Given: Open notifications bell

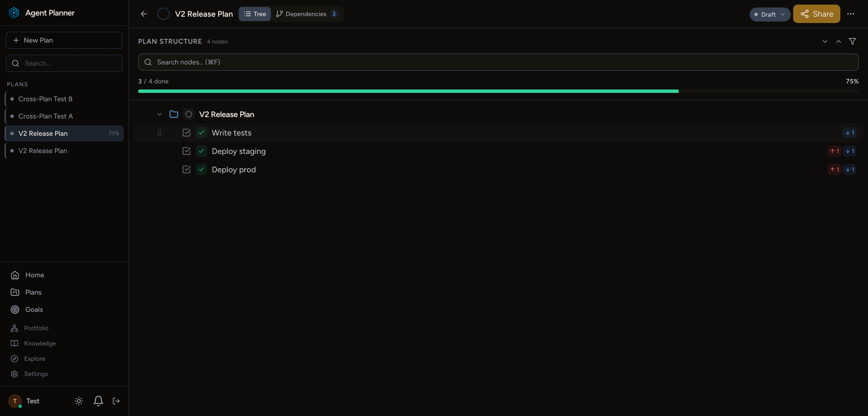Looking at the screenshot, I should (x=98, y=401).
